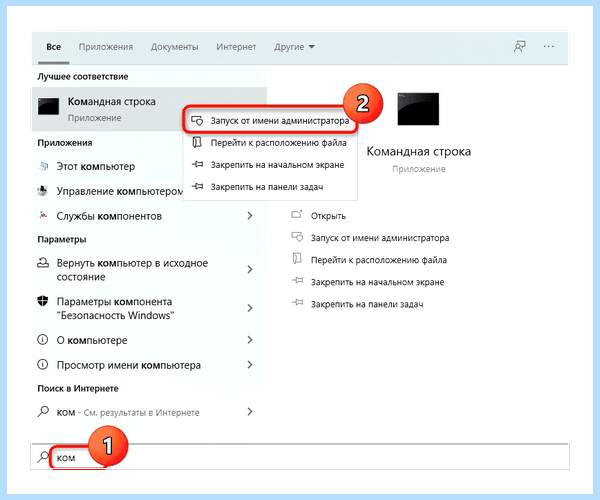Open Управление компьютером result
This screenshot has height=500, width=600.
point(120,191)
